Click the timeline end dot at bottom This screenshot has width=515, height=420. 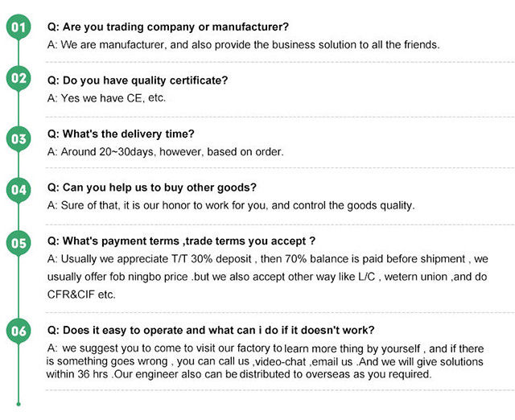click(x=18, y=403)
